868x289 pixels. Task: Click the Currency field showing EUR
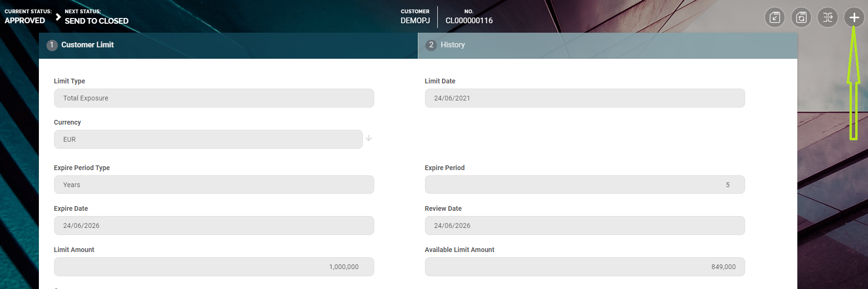(x=208, y=139)
